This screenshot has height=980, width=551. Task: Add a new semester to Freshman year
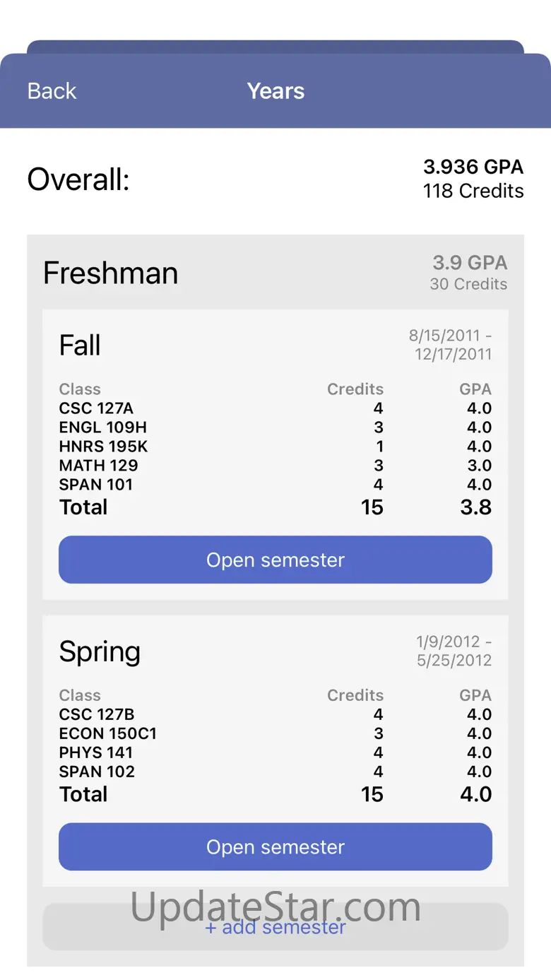pos(275,927)
